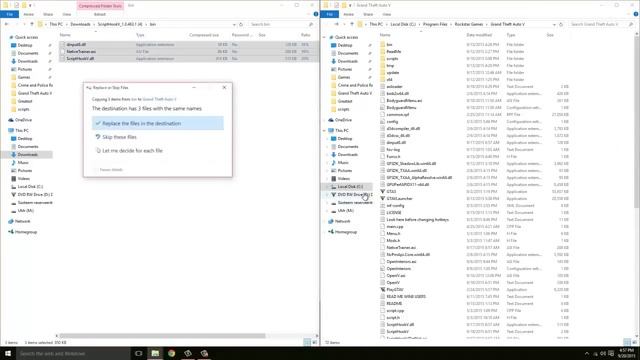Open Chrome from taskbar
This screenshot has height=360, width=640.
pyautogui.click(x=171, y=353)
